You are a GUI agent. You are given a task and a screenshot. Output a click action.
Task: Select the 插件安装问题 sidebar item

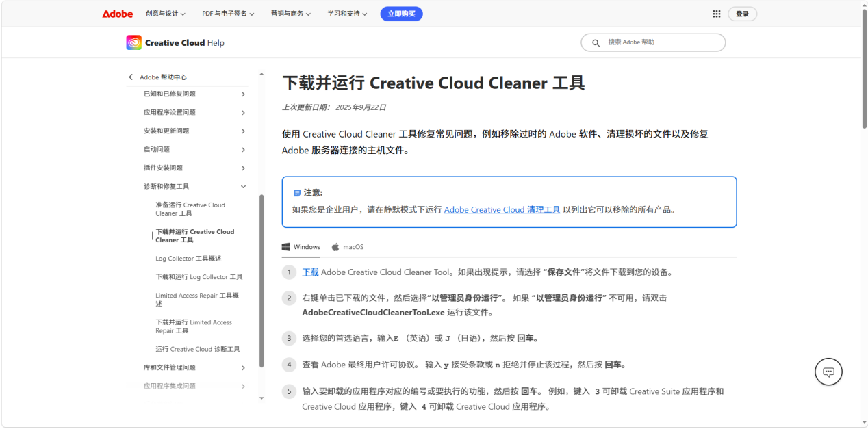163,168
